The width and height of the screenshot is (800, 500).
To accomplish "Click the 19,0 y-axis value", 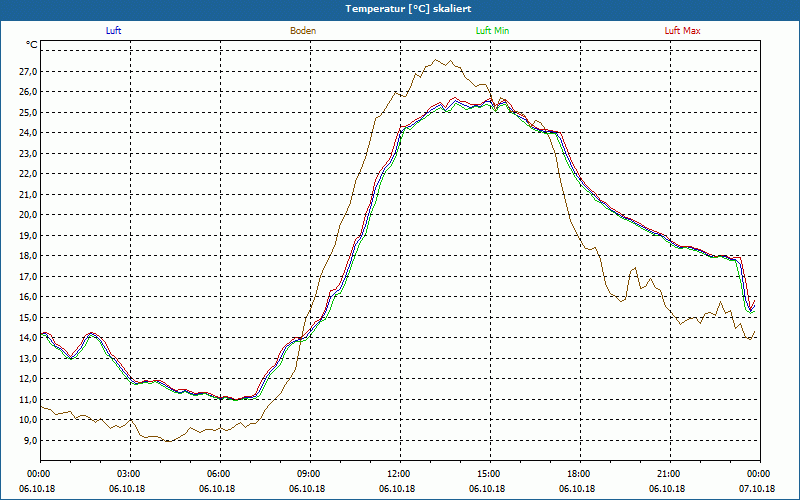I will point(28,235).
